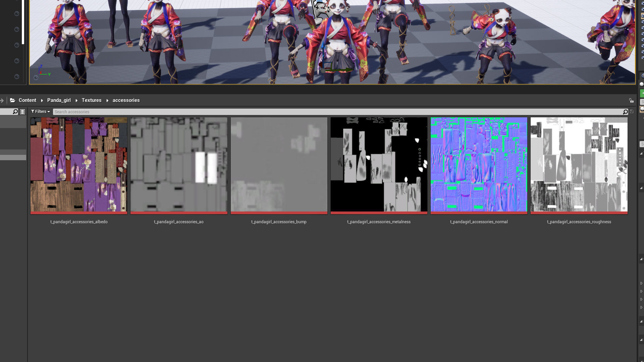Click the Panda_girl breadcrumb item
The image size is (644, 362).
click(59, 100)
